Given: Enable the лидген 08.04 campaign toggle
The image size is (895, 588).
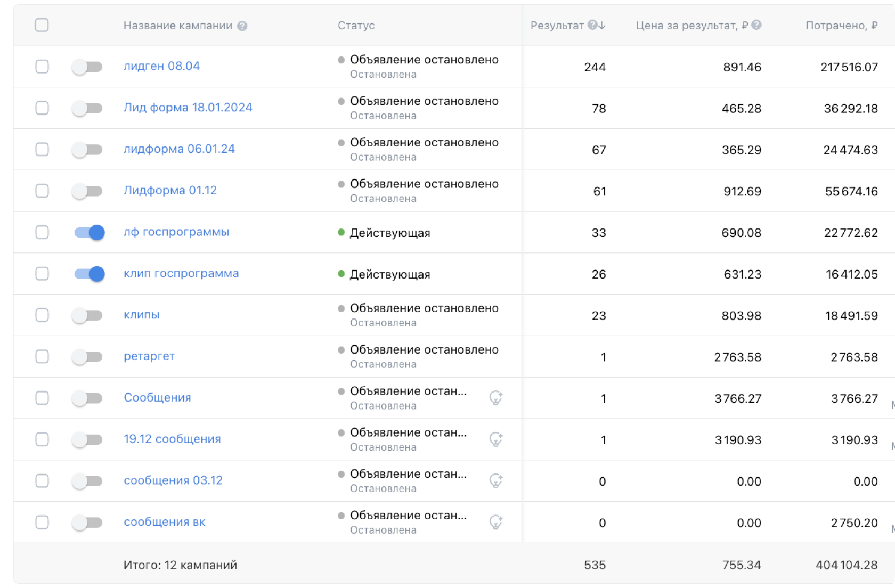Looking at the screenshot, I should [x=87, y=67].
